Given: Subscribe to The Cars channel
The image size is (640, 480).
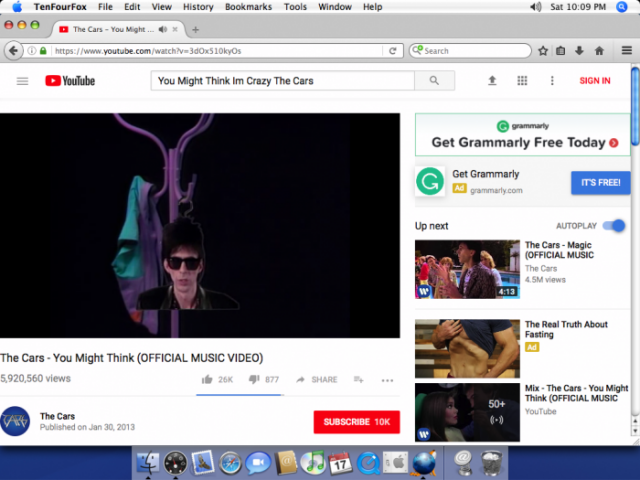Looking at the screenshot, I should (357, 422).
